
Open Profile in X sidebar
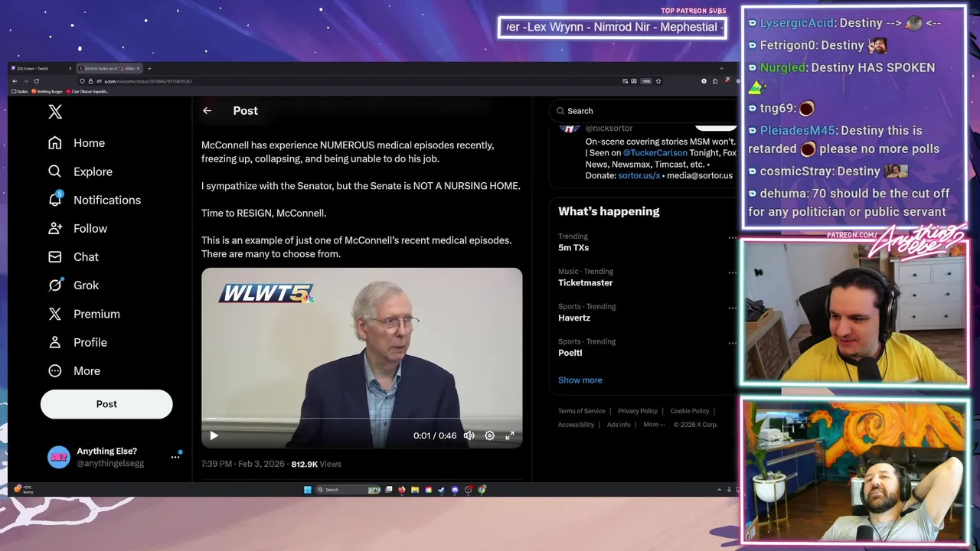click(x=77, y=342)
